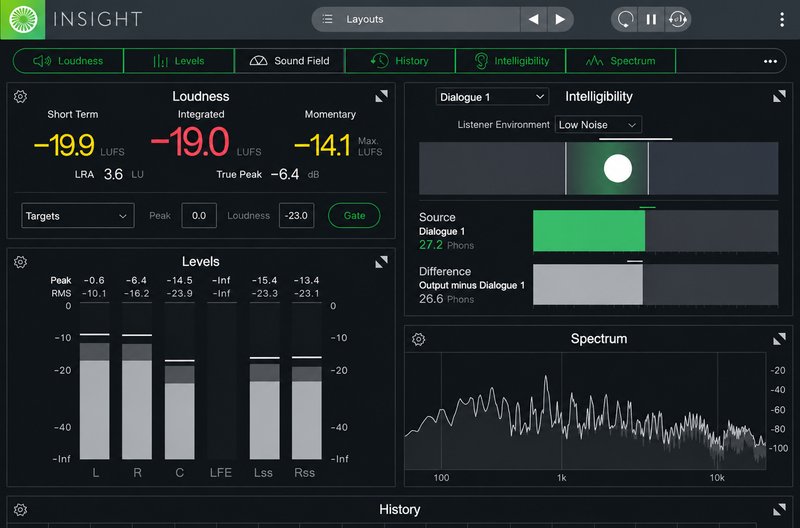Expand the Loudness panel to full view
Viewport: 800px width, 528px height.
click(381, 96)
